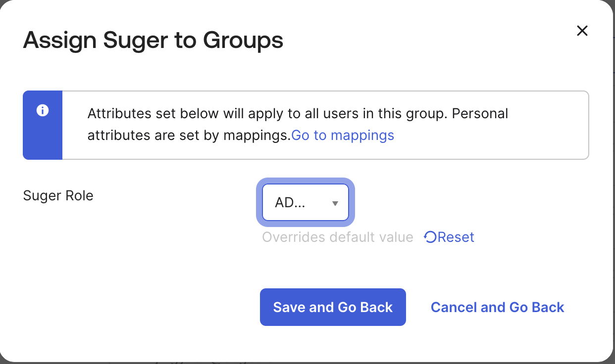Open the Suger Role dropdown
615x364 pixels.
(305, 203)
